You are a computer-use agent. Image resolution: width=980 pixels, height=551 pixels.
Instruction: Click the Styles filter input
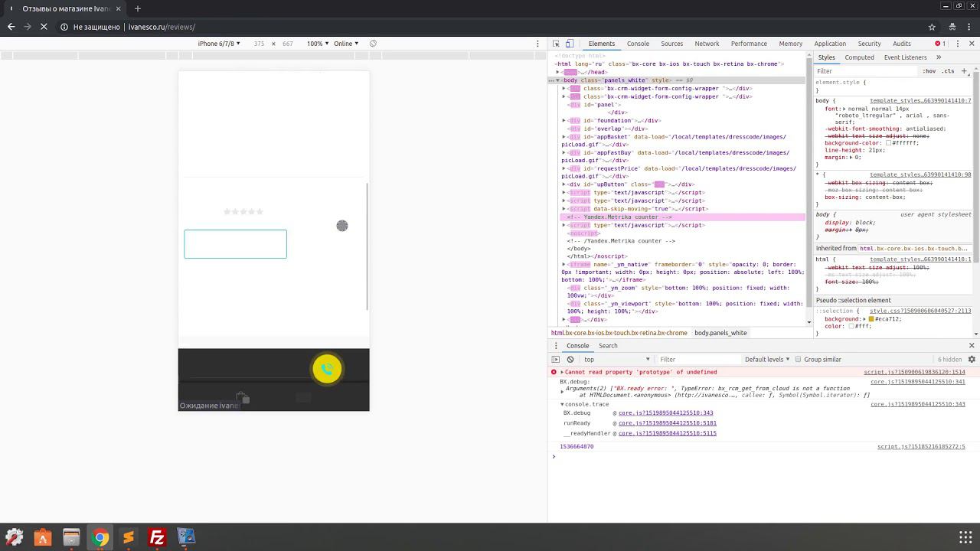(x=865, y=71)
